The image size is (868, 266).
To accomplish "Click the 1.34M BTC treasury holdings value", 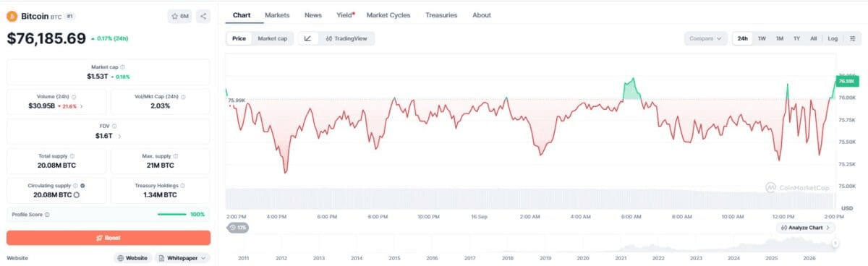I will click(x=160, y=194).
